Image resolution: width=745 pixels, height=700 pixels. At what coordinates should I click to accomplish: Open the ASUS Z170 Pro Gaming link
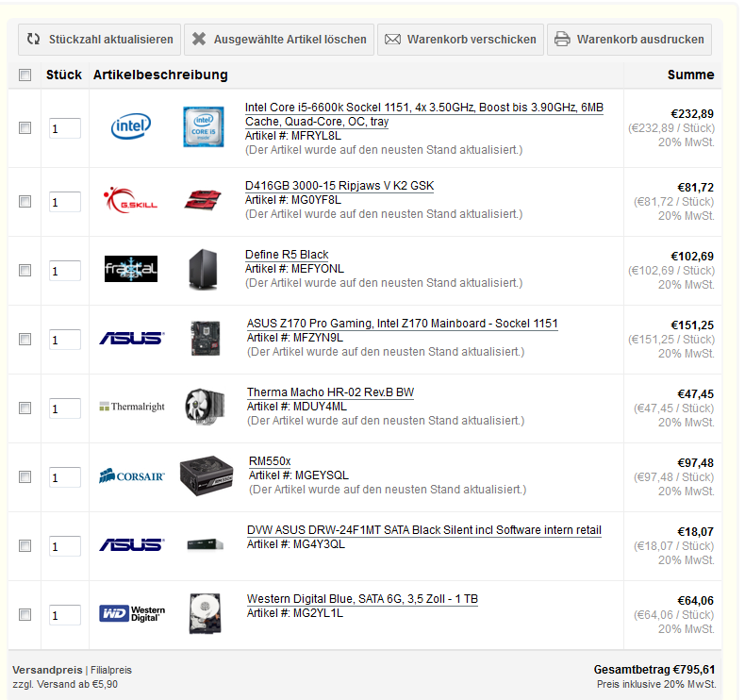click(x=402, y=324)
